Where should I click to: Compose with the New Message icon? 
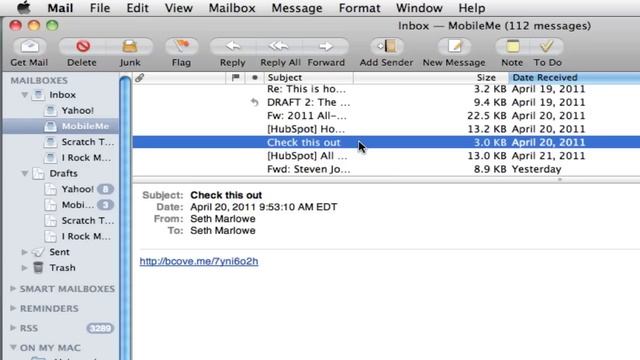coord(454,46)
